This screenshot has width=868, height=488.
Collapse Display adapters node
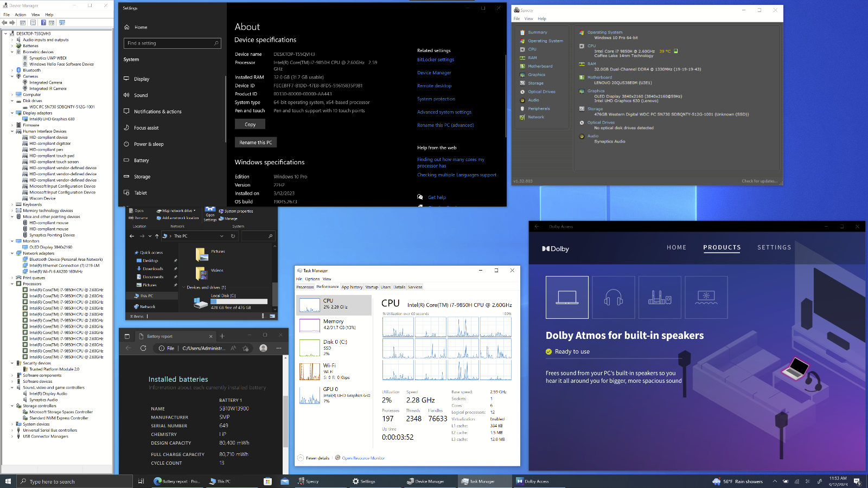12,113
